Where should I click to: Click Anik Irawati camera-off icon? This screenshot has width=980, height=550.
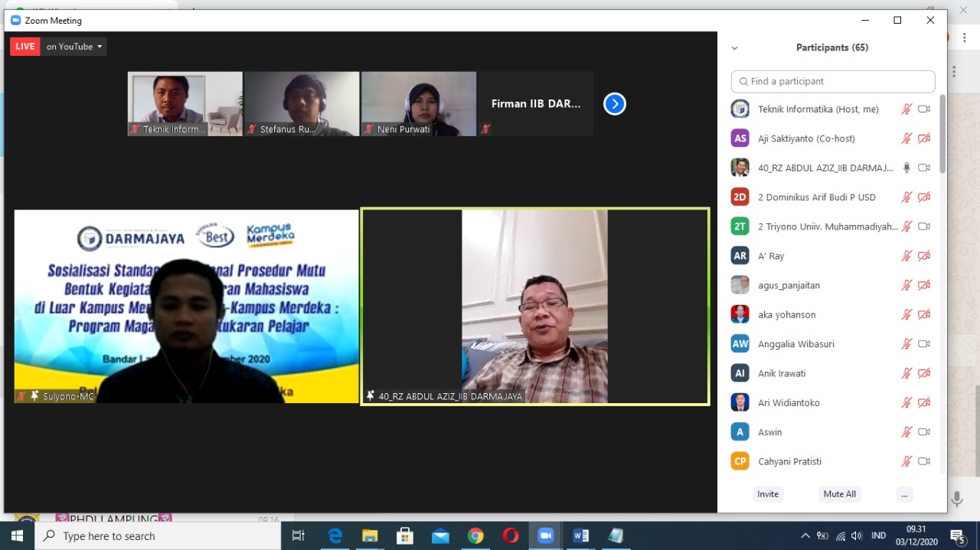click(924, 373)
